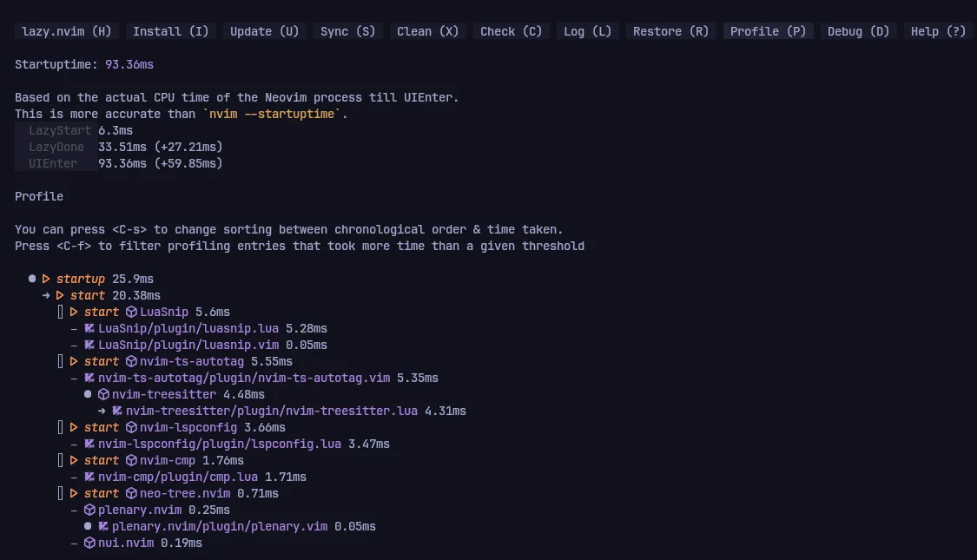This screenshot has width=977, height=560.
Task: Run Check (C) from the top bar
Action: tap(511, 31)
